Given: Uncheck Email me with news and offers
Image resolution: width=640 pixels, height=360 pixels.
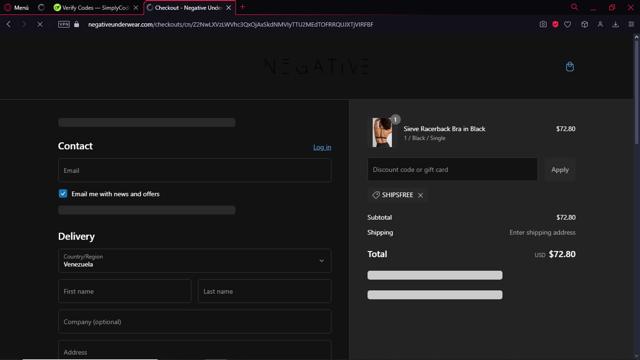Looking at the screenshot, I should tap(63, 193).
